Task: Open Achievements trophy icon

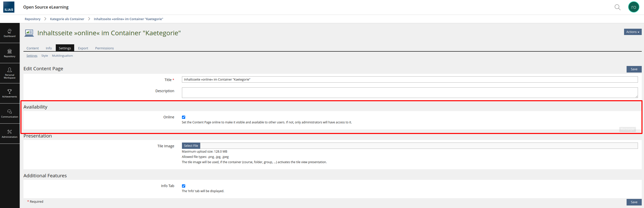Action: [x=10, y=93]
